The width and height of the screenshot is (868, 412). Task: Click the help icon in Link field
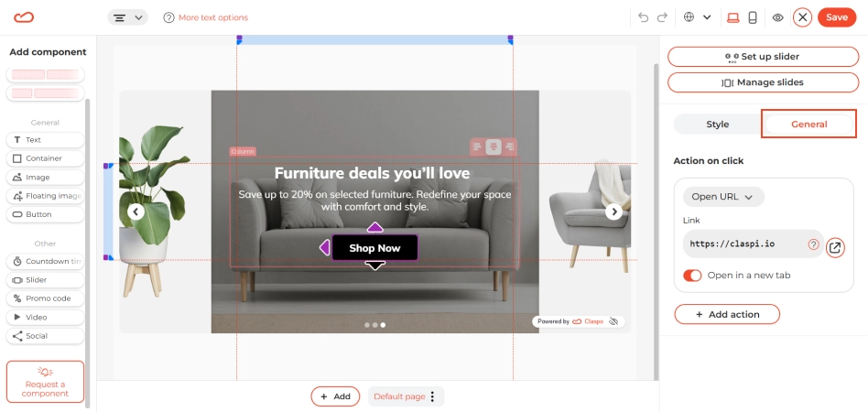point(813,244)
